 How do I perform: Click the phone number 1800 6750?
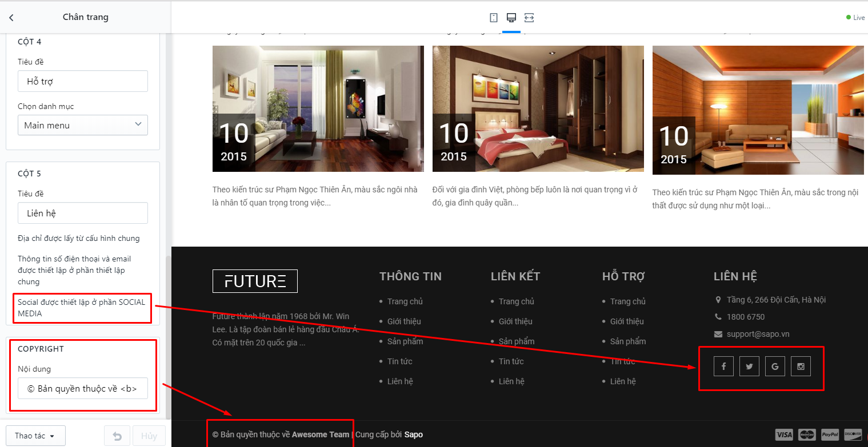746,317
